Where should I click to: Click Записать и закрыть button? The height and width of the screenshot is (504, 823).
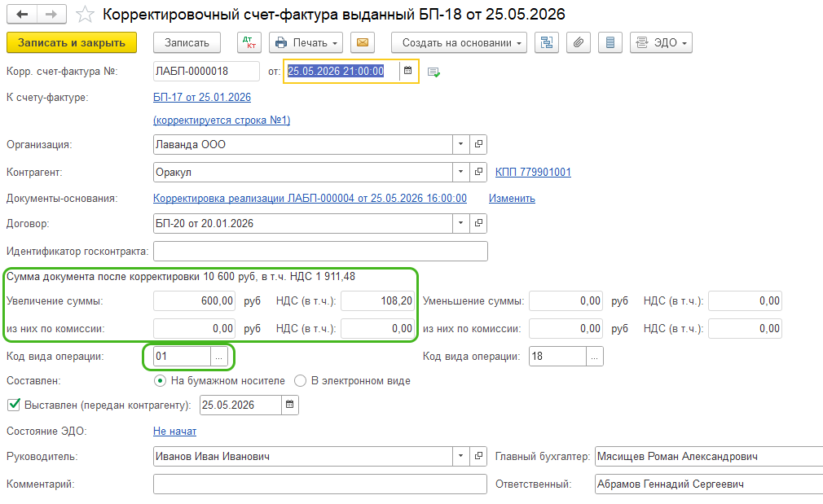(x=72, y=42)
